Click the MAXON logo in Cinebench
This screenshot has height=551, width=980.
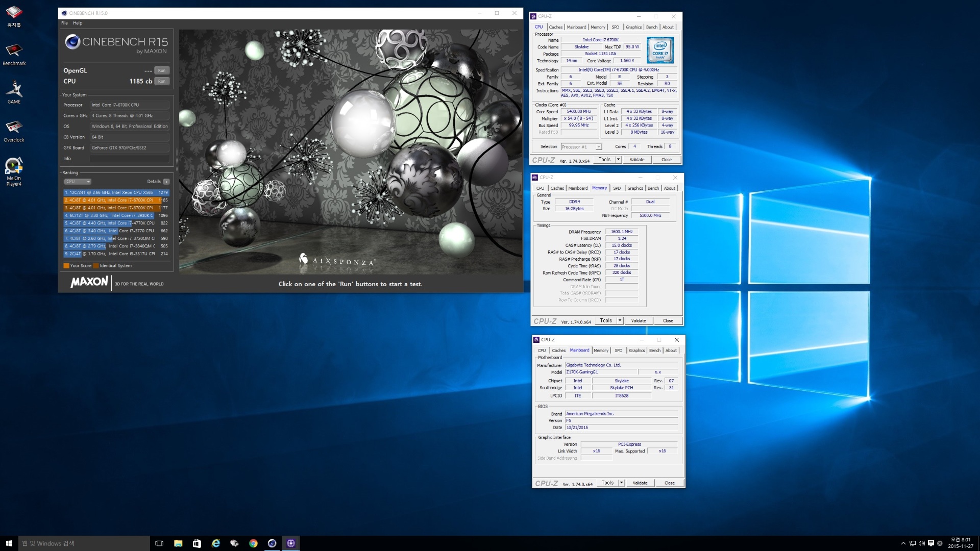coord(89,282)
